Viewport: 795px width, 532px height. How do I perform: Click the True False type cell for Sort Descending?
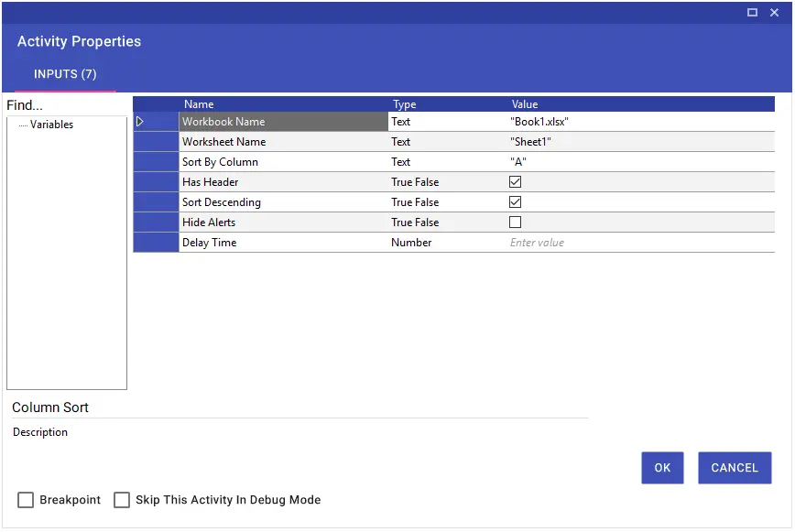pyautogui.click(x=448, y=202)
